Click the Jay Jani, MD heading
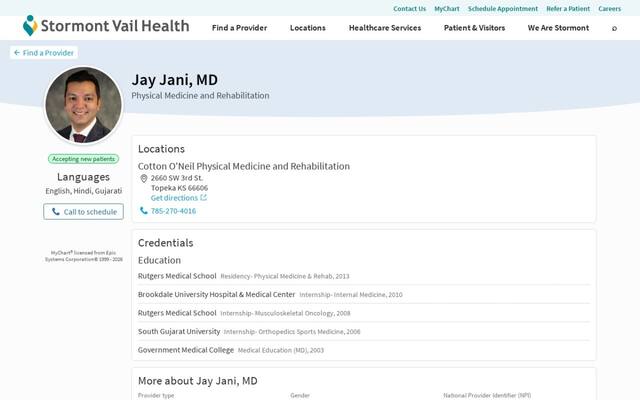Image resolution: width=640 pixels, height=400 pixels. click(175, 80)
